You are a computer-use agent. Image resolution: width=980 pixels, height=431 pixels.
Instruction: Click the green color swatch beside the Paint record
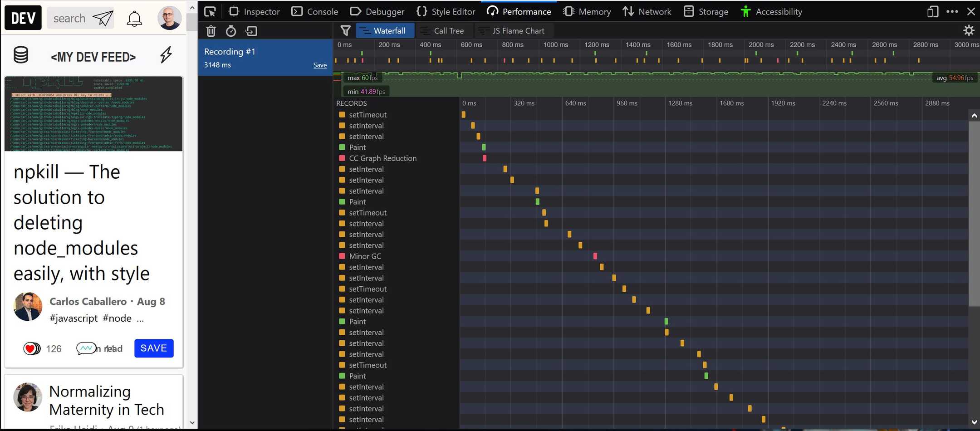[342, 147]
